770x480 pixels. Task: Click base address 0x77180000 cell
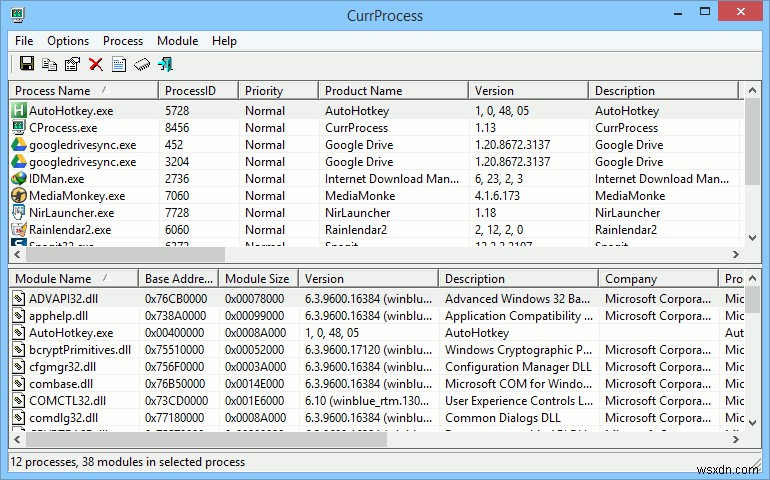click(174, 418)
